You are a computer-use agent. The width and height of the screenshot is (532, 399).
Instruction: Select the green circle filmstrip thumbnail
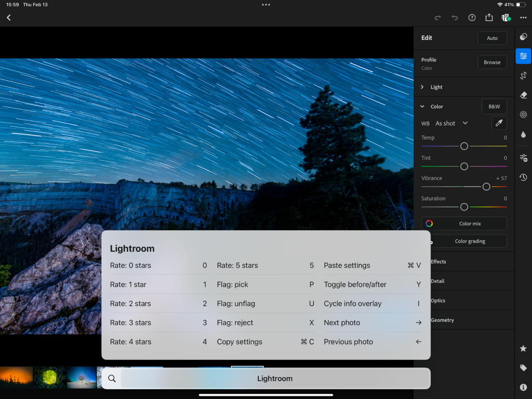50,377
